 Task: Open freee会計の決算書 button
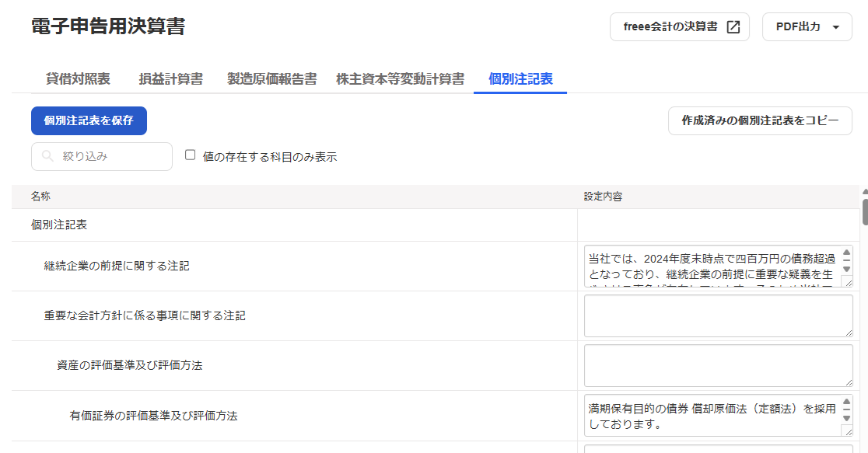(x=680, y=27)
